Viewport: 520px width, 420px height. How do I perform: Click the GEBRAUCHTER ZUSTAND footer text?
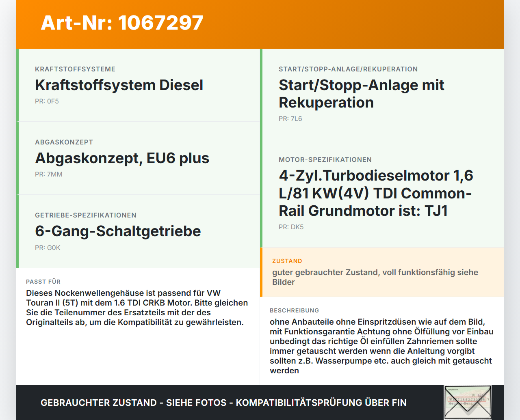coord(223,403)
